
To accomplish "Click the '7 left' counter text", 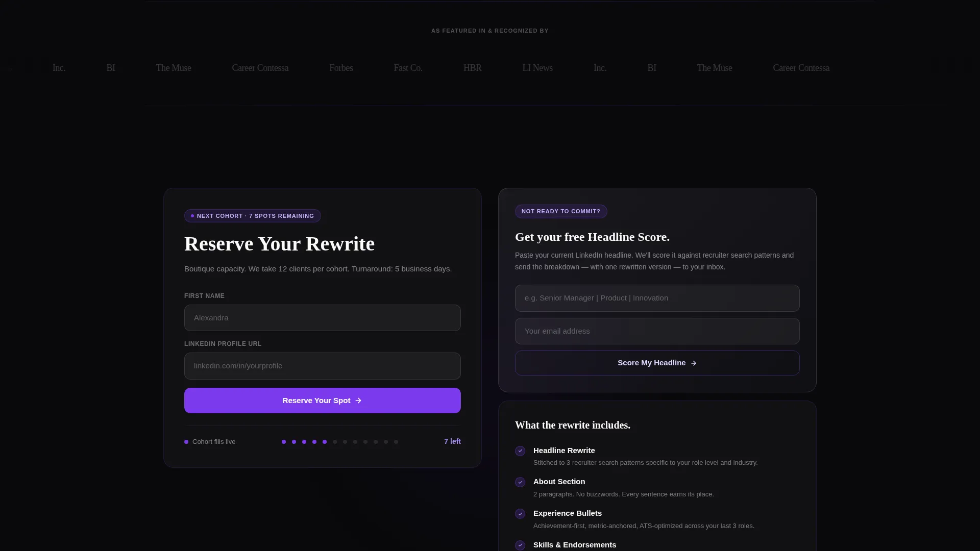I will coord(452,441).
